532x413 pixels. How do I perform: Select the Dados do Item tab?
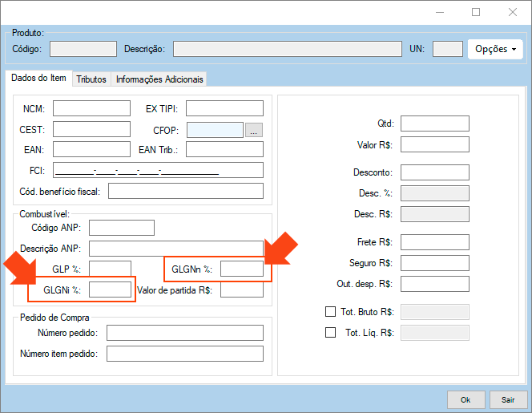[x=38, y=79]
